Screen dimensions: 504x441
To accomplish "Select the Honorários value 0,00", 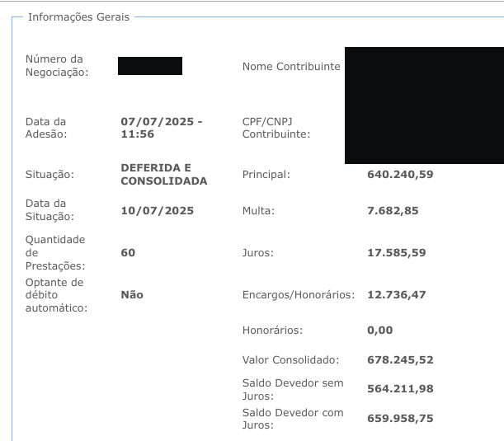I will 380,331.
